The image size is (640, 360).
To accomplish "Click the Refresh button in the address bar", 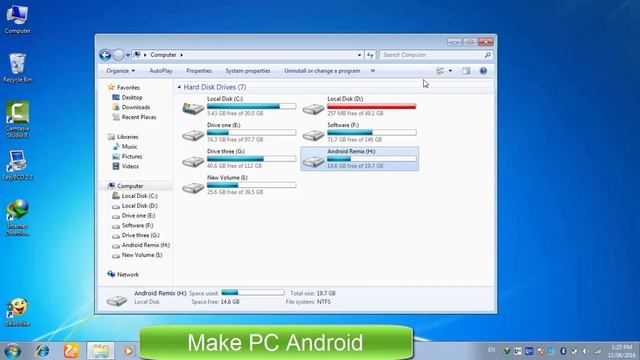I will [x=370, y=55].
